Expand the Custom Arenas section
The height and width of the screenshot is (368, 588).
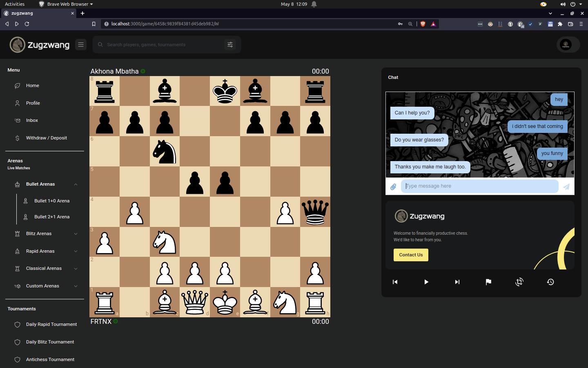click(x=76, y=286)
